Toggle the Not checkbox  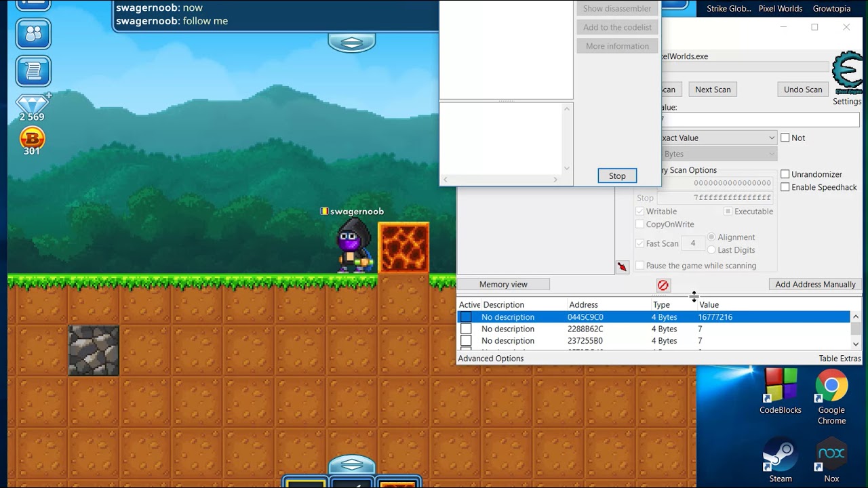click(785, 138)
